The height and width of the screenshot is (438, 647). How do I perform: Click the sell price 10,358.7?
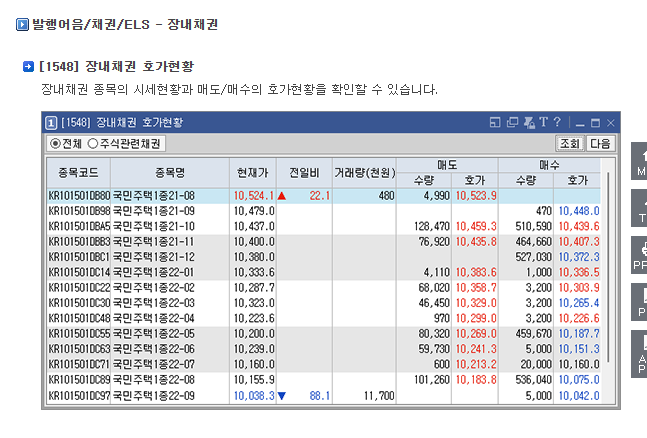click(476, 288)
